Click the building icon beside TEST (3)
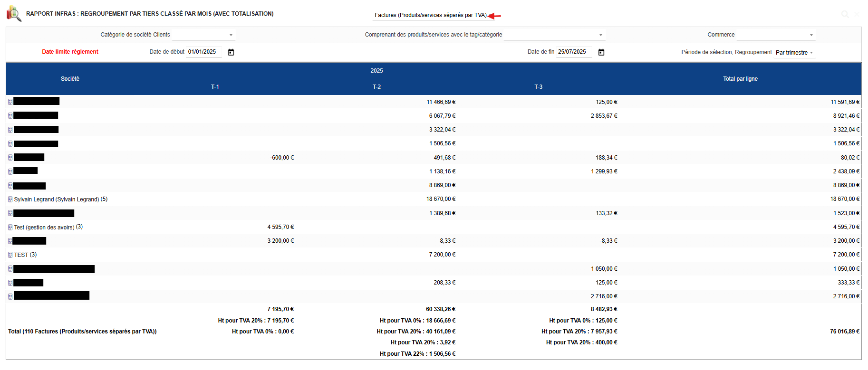868x370 pixels. (x=10, y=255)
